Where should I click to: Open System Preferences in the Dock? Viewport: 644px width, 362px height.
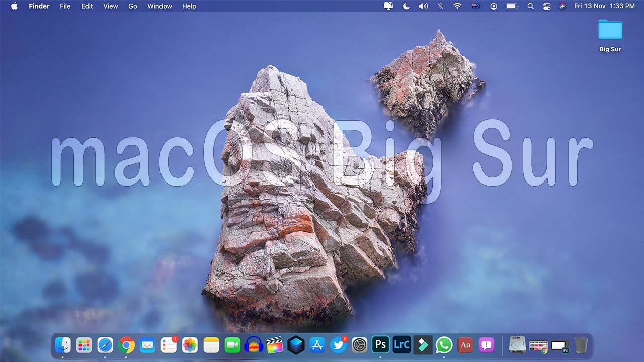pos(359,345)
